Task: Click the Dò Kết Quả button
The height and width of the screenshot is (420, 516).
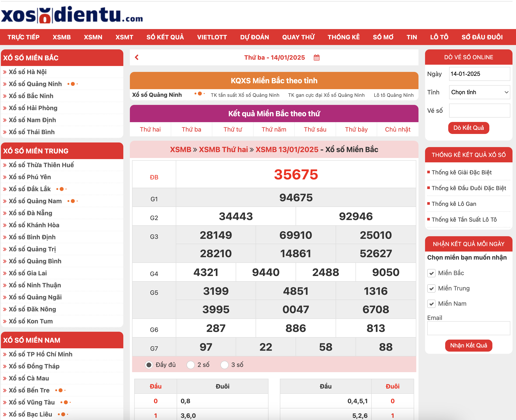Action: coord(469,128)
